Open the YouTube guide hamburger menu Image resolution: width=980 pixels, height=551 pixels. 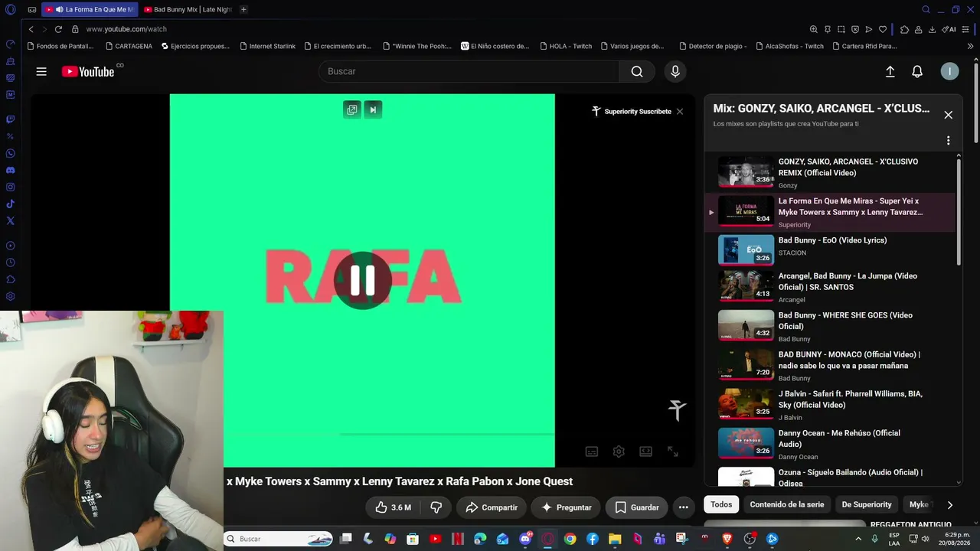(41, 71)
